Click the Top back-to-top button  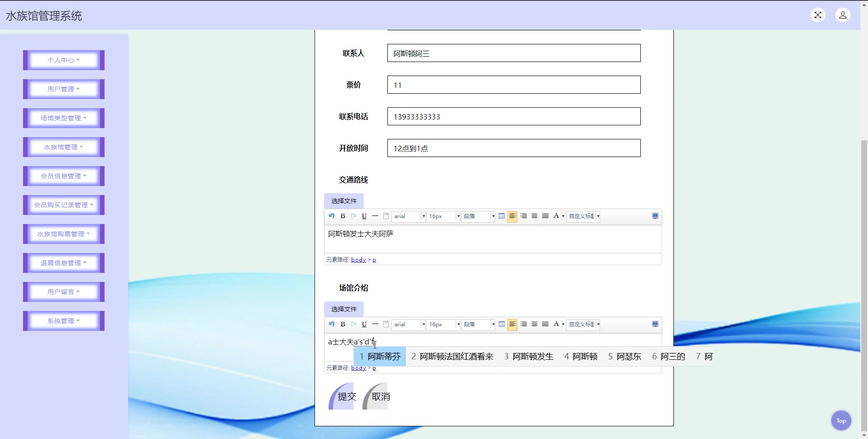[x=841, y=421]
